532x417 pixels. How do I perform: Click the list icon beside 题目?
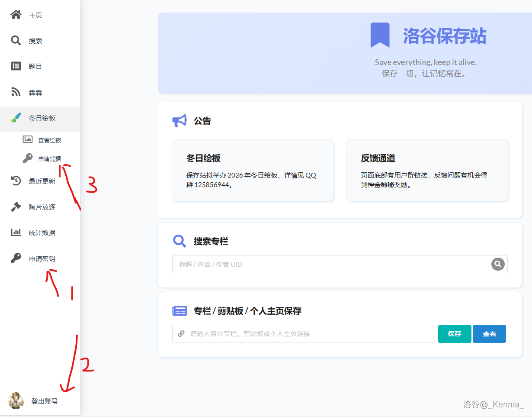point(16,66)
